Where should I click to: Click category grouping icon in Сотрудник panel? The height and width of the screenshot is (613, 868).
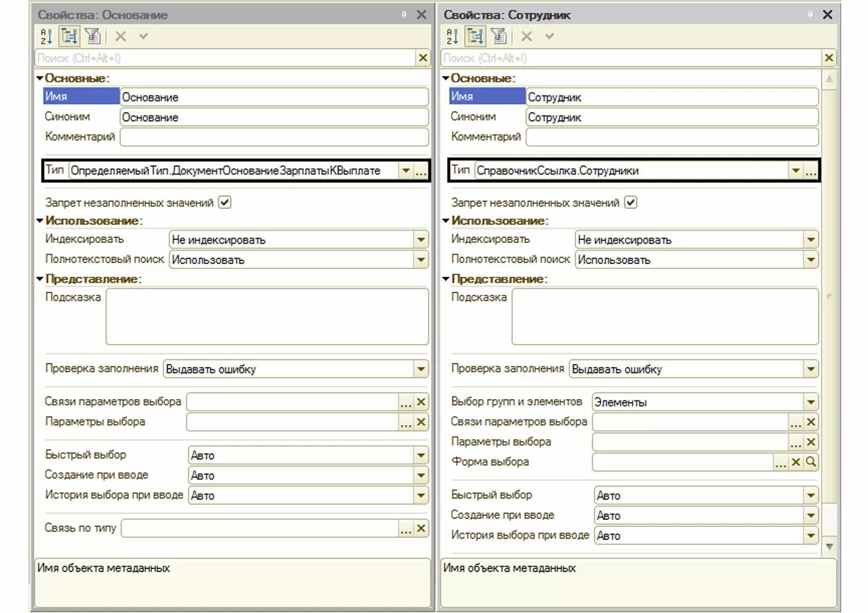click(x=475, y=36)
